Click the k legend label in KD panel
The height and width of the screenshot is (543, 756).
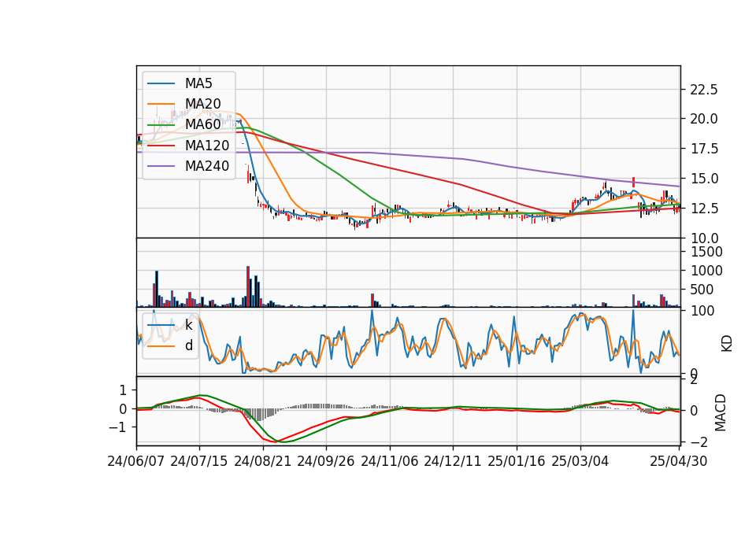(x=188, y=325)
